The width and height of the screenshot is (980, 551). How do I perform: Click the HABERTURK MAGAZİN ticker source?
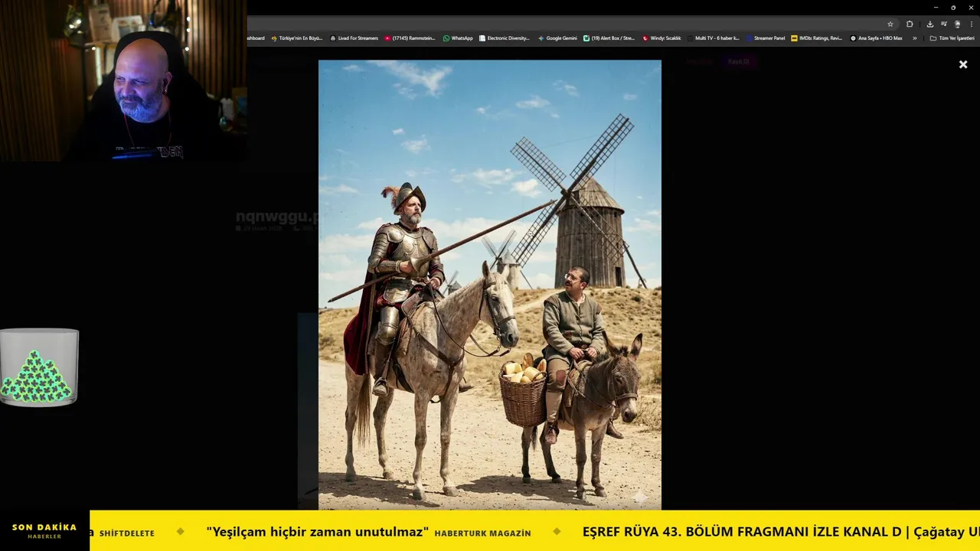point(482,533)
